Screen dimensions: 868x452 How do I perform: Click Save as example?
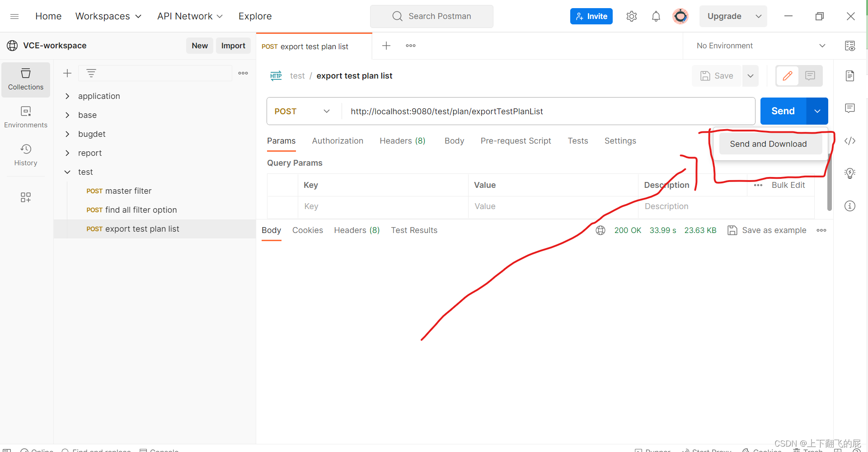pyautogui.click(x=767, y=230)
